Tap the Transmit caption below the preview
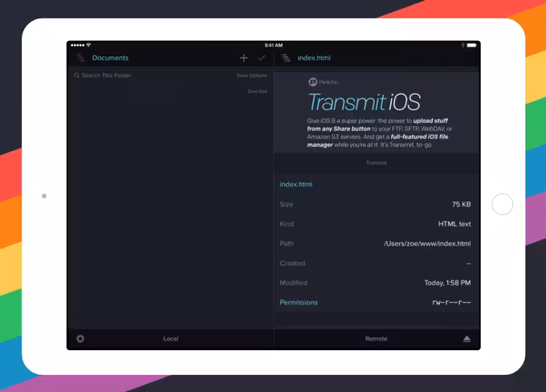 pyautogui.click(x=376, y=163)
